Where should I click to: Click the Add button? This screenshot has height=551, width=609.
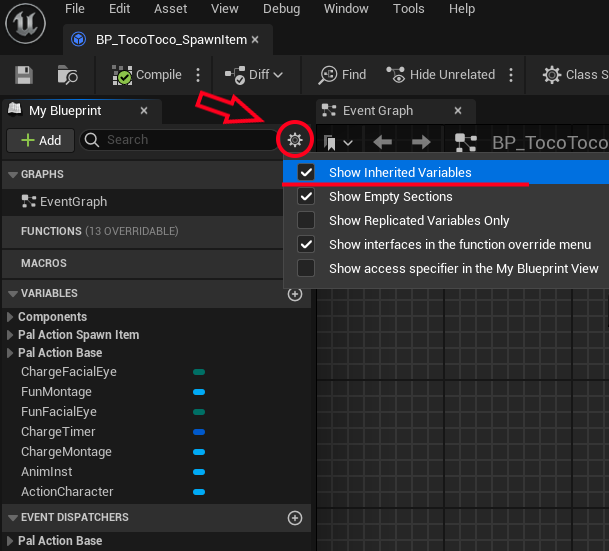[x=41, y=140]
